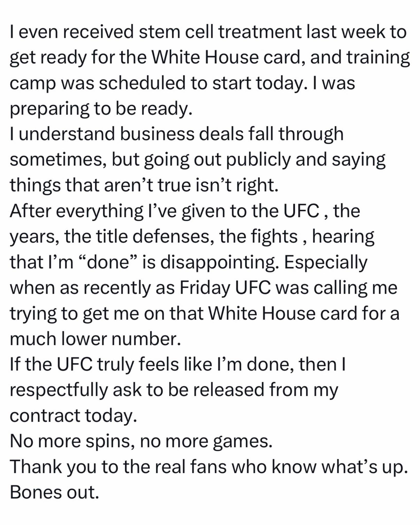The width and height of the screenshot is (420, 525).
Task: Click the phrase "much lower number"
Action: (x=95, y=339)
